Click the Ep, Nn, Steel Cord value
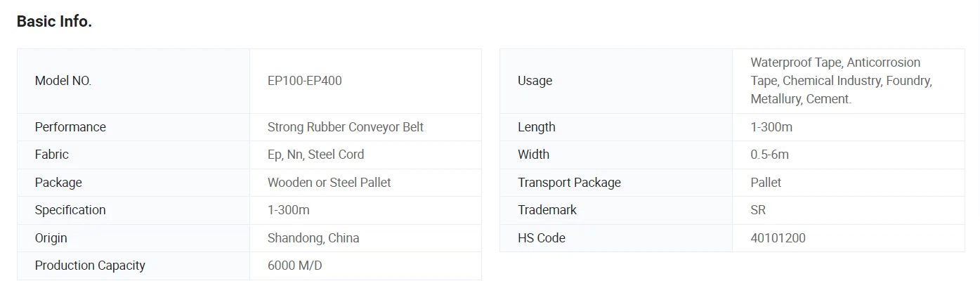The height and width of the screenshot is (281, 980). (x=315, y=155)
